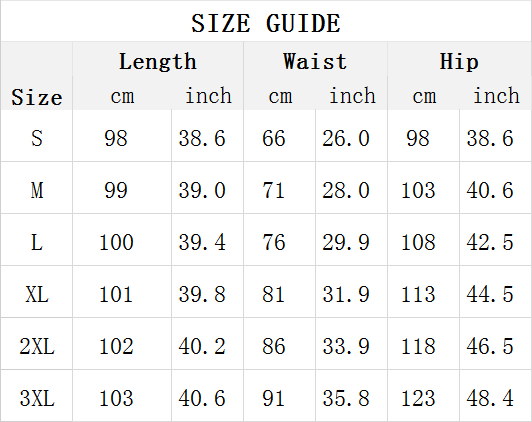Click the 123 cm hip cell
The height and width of the screenshot is (422, 532).
point(418,398)
